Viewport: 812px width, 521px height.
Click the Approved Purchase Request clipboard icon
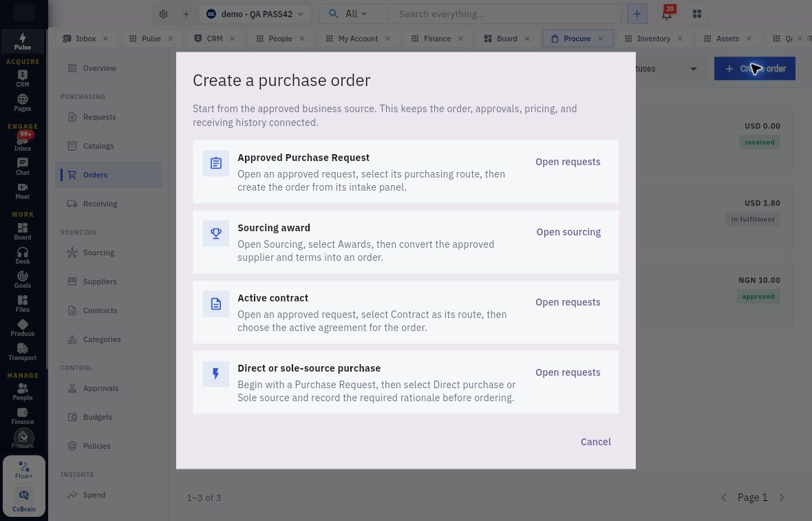216,163
